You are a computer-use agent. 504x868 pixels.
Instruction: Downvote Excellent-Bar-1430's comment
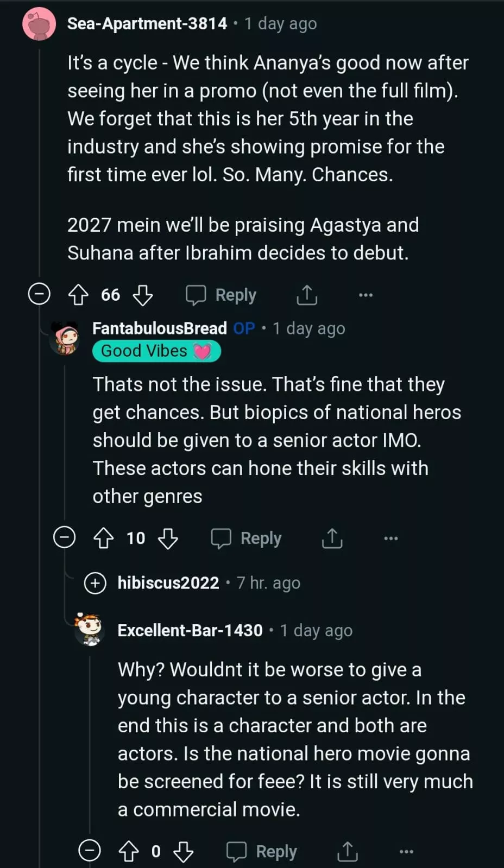[184, 851]
